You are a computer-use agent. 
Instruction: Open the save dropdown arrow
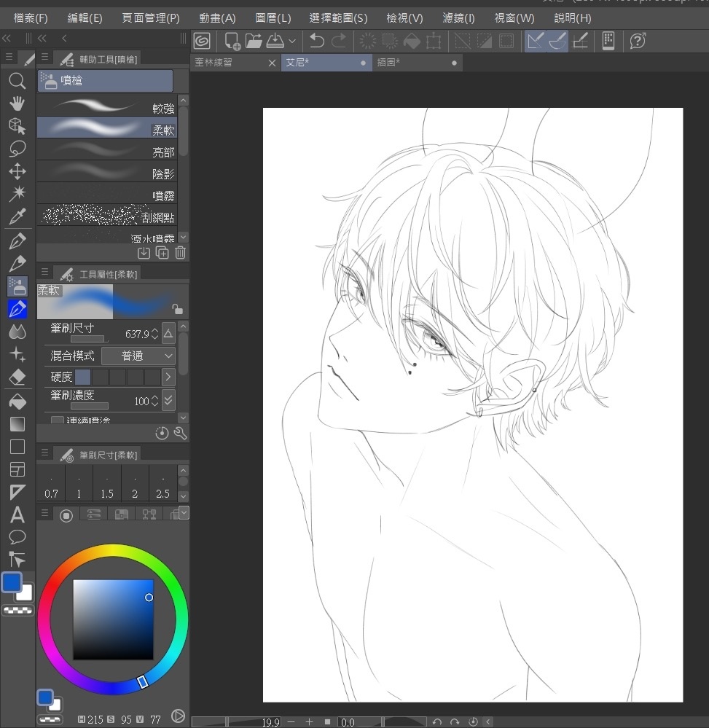click(292, 41)
